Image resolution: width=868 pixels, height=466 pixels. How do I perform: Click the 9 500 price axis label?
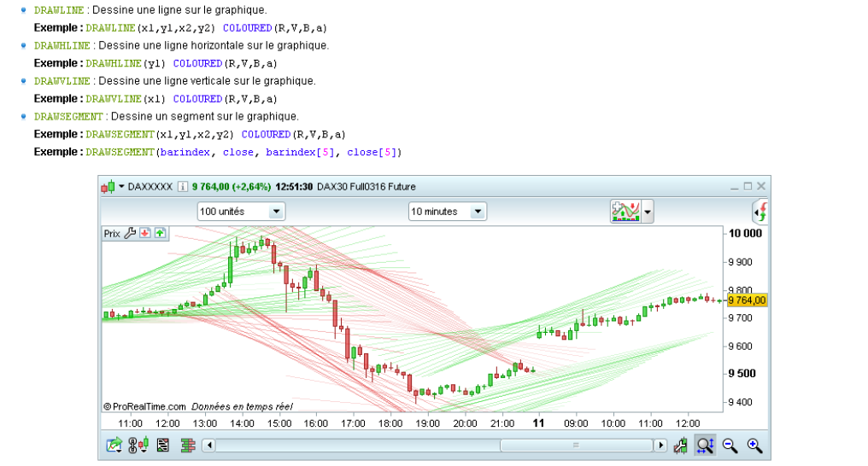(x=742, y=373)
